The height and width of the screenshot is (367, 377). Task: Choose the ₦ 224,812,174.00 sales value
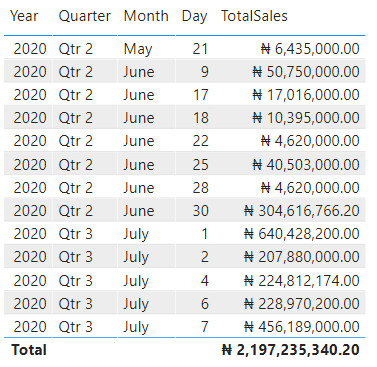[x=302, y=281]
